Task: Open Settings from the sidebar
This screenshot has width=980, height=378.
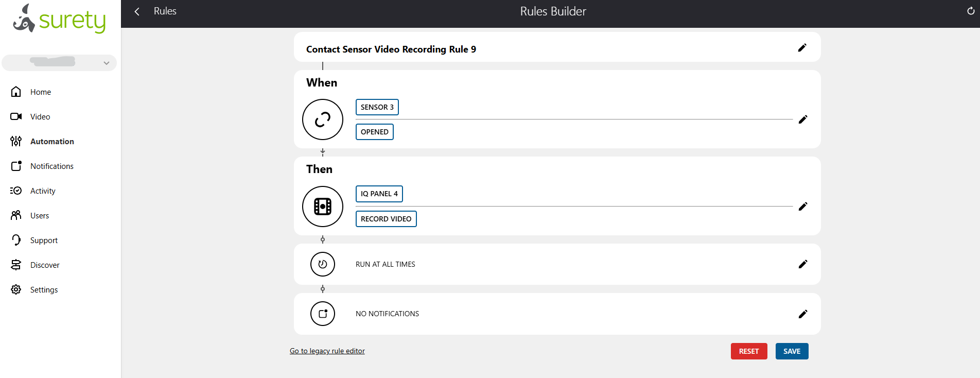Action: [44, 290]
